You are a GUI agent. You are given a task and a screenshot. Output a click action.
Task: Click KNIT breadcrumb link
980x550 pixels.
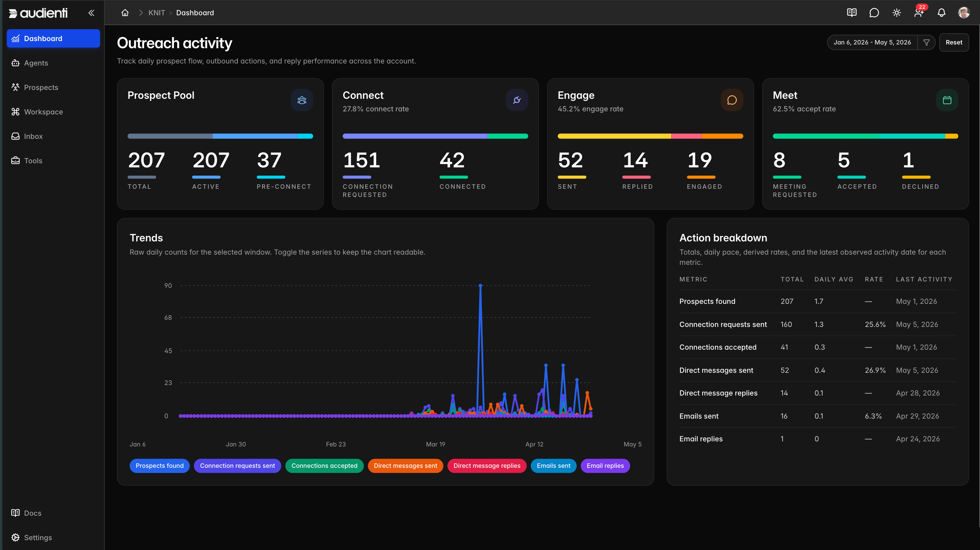tap(156, 13)
